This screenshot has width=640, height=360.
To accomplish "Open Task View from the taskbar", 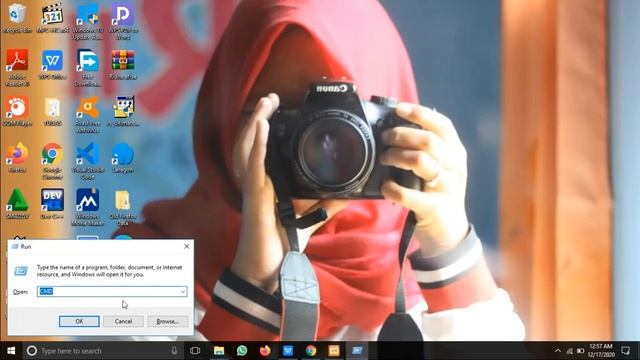I will point(195,351).
